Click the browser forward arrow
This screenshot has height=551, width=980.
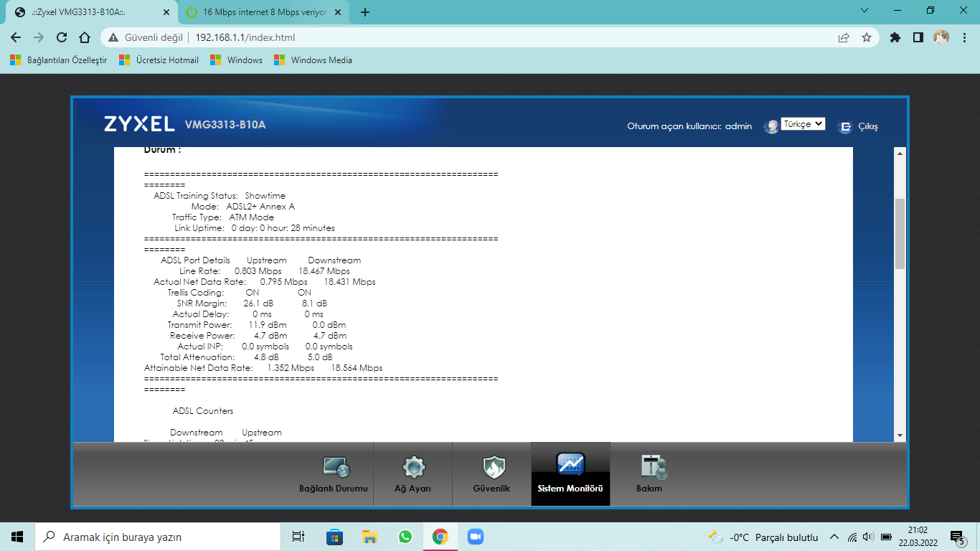[39, 37]
